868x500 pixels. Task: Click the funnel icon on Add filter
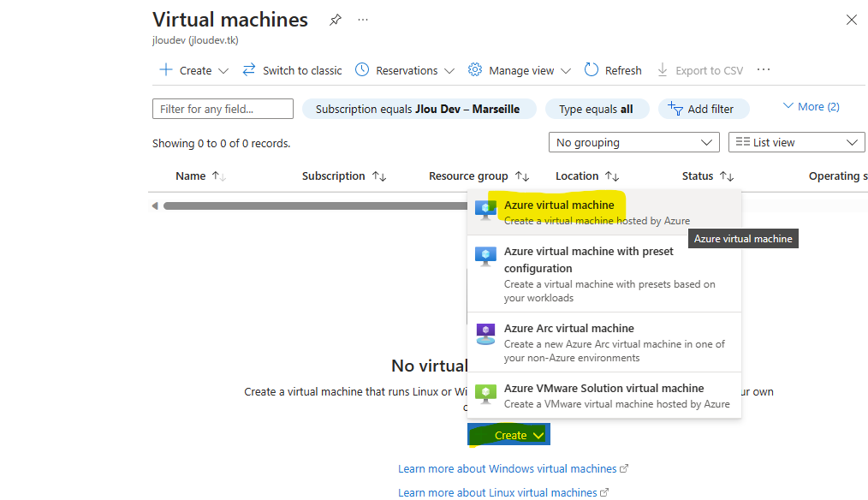tap(675, 109)
